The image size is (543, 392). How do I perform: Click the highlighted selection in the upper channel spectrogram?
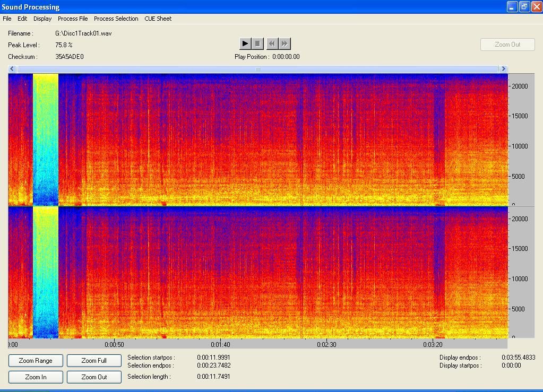[46, 140]
